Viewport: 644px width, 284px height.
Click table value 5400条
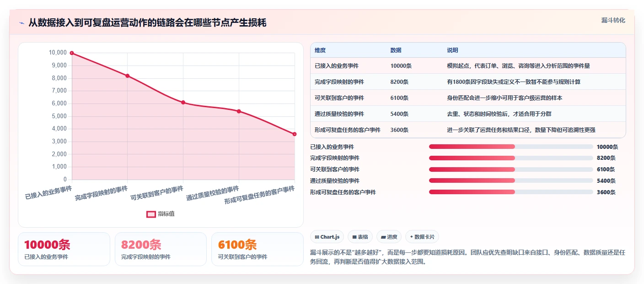click(x=400, y=114)
